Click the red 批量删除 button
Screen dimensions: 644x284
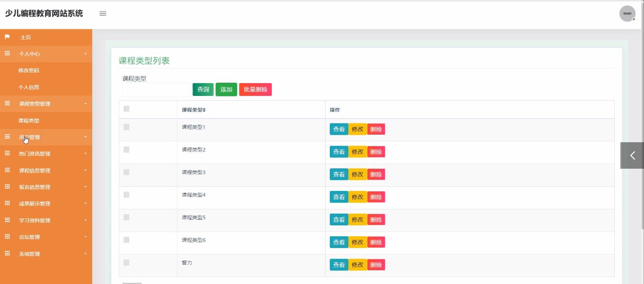(x=255, y=89)
